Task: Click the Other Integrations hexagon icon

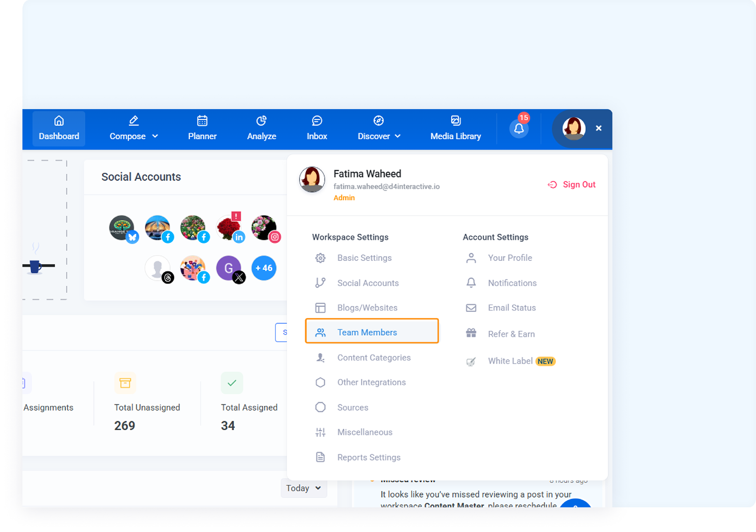Action: click(320, 382)
